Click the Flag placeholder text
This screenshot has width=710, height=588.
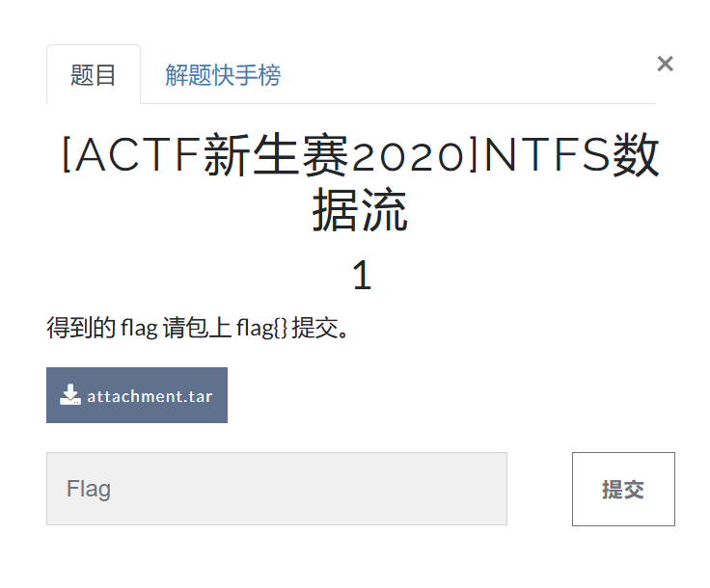pos(89,489)
